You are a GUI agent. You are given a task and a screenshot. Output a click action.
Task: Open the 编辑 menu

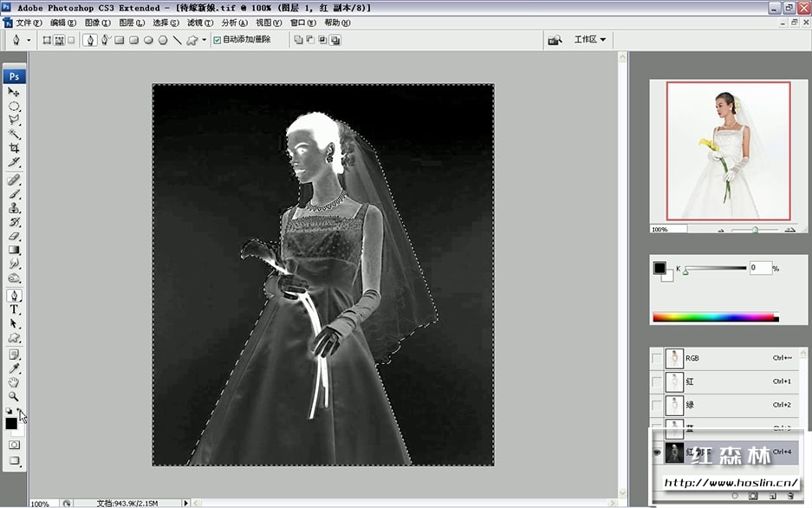point(63,23)
